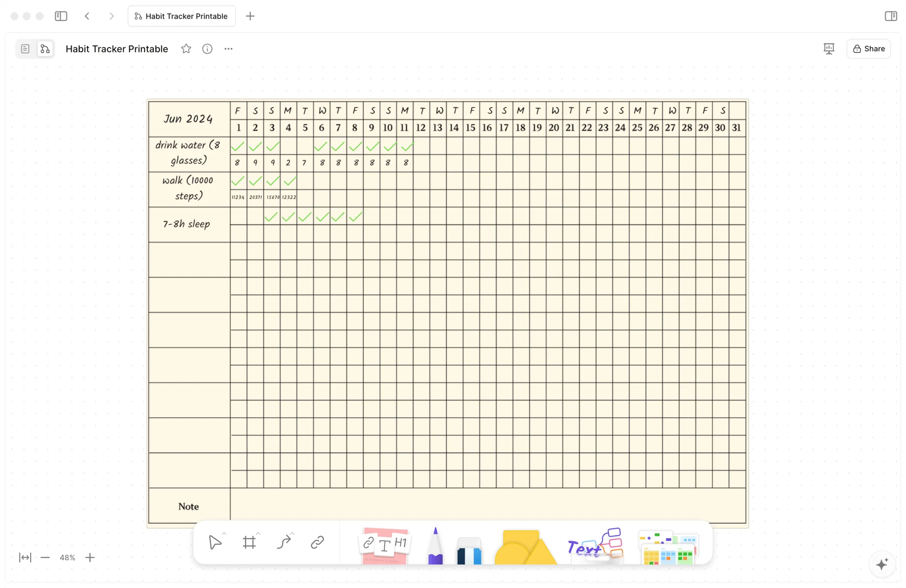Image resolution: width=906 pixels, height=588 pixels.
Task: Click the walk checkmark on day 4
Action: coord(290,181)
